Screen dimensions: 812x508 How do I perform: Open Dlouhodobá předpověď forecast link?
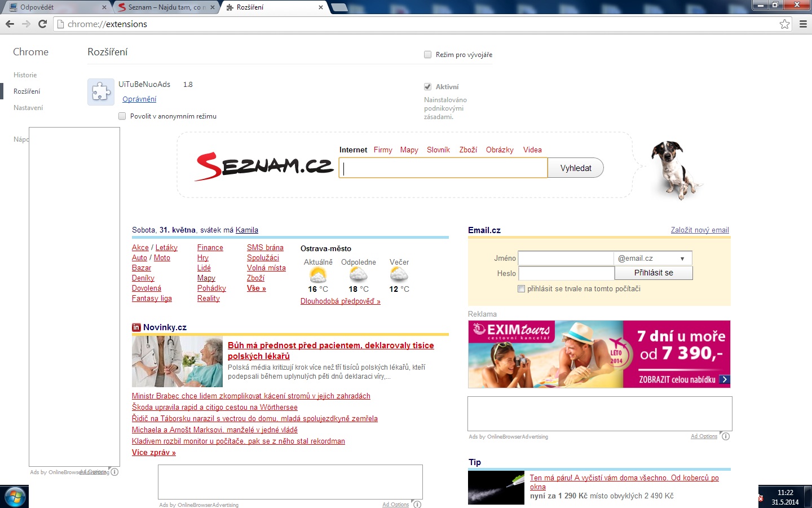(341, 301)
